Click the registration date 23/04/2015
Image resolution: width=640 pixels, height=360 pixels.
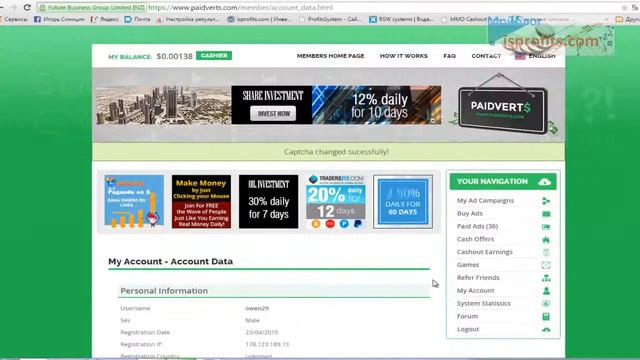(262, 333)
